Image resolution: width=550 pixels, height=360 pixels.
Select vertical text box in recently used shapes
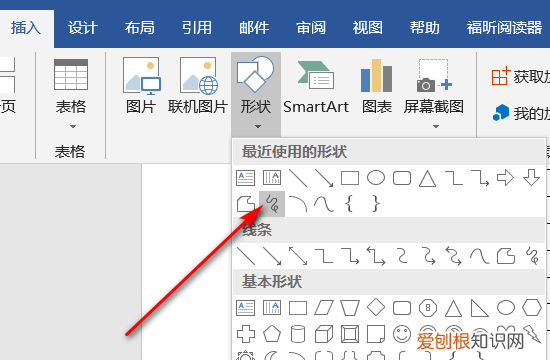coord(272,178)
